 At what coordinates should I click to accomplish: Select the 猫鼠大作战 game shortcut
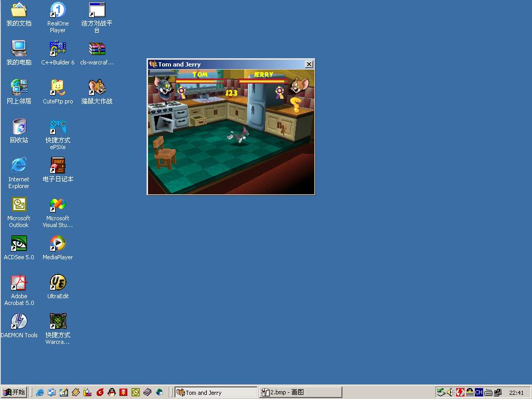(x=97, y=92)
